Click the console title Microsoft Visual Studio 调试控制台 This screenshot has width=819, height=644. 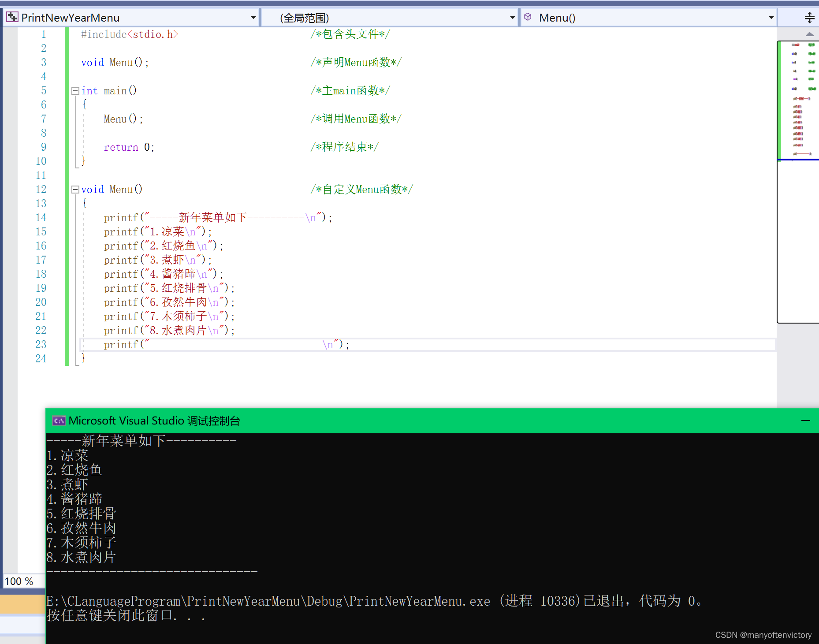click(x=154, y=421)
